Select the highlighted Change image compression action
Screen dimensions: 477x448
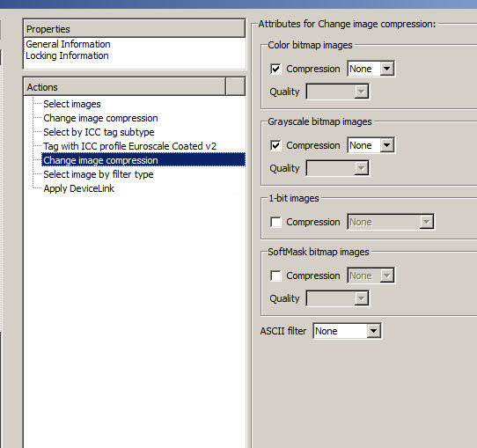pyautogui.click(x=143, y=160)
